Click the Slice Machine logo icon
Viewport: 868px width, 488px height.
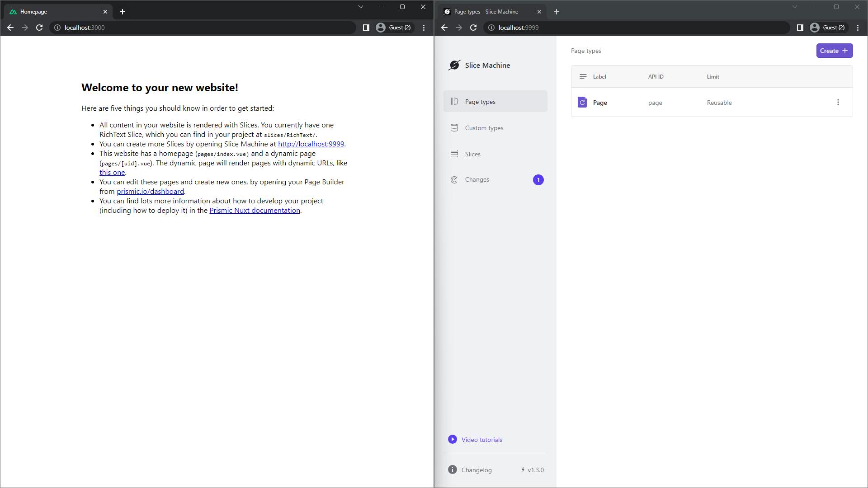(454, 65)
